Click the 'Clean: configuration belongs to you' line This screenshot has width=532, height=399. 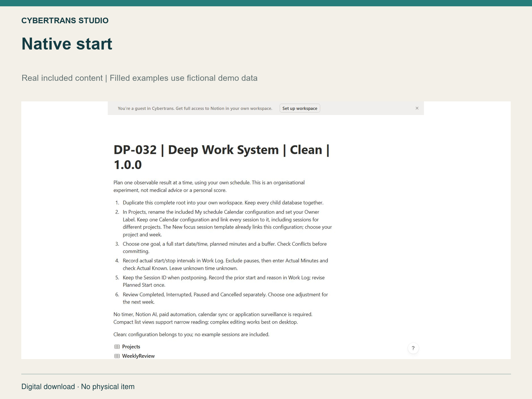(191, 334)
